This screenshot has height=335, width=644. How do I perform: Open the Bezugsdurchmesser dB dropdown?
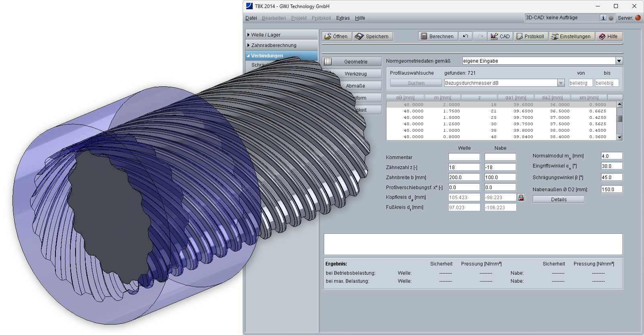tap(561, 83)
